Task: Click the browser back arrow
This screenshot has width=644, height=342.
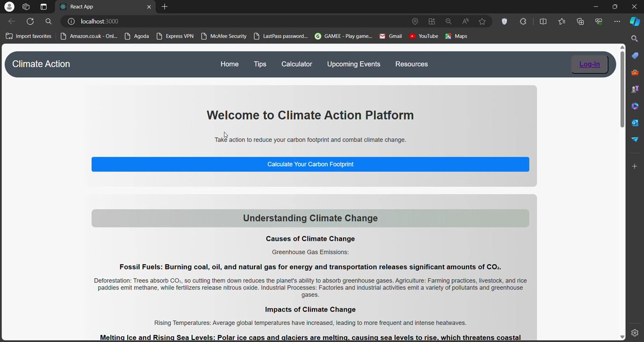Action: [x=11, y=21]
